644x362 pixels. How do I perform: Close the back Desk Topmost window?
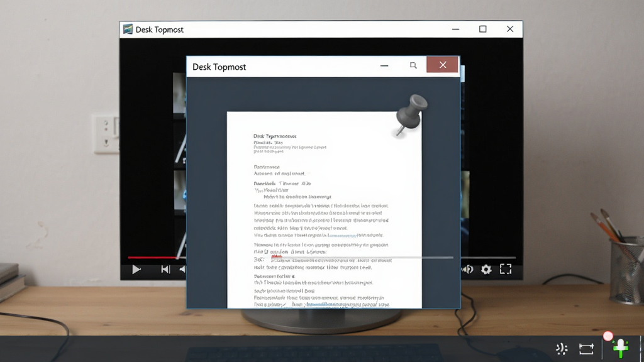click(x=509, y=29)
